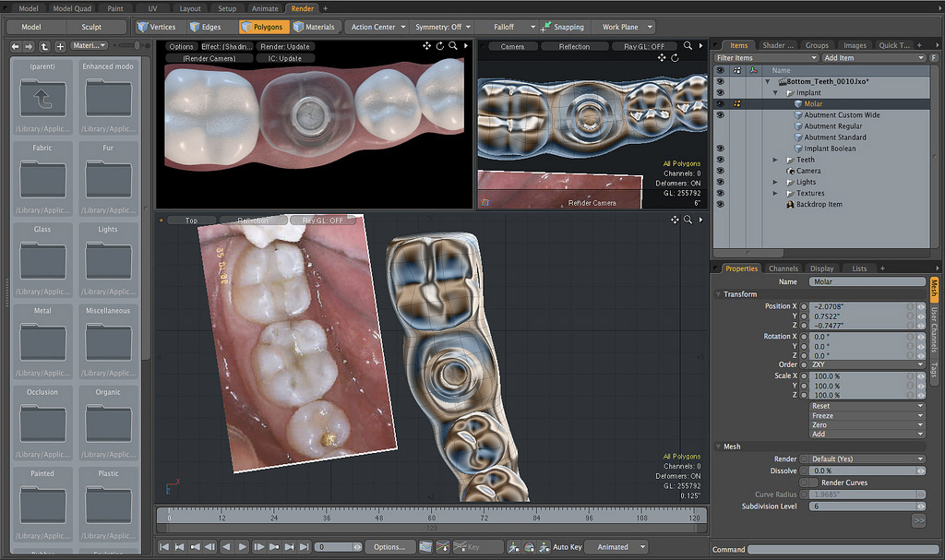Switch to the Animate layout tab
Image resolution: width=945 pixels, height=560 pixels.
tap(264, 8)
